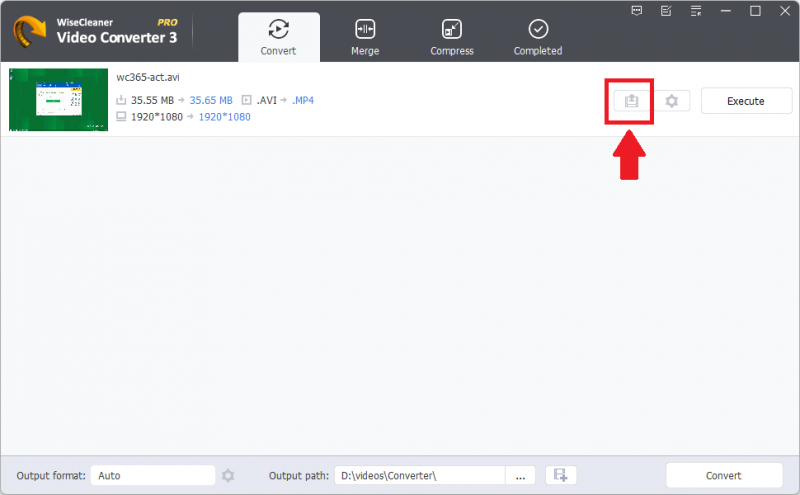Click the add video file icon
Screen dimensions: 800x495
(561, 475)
